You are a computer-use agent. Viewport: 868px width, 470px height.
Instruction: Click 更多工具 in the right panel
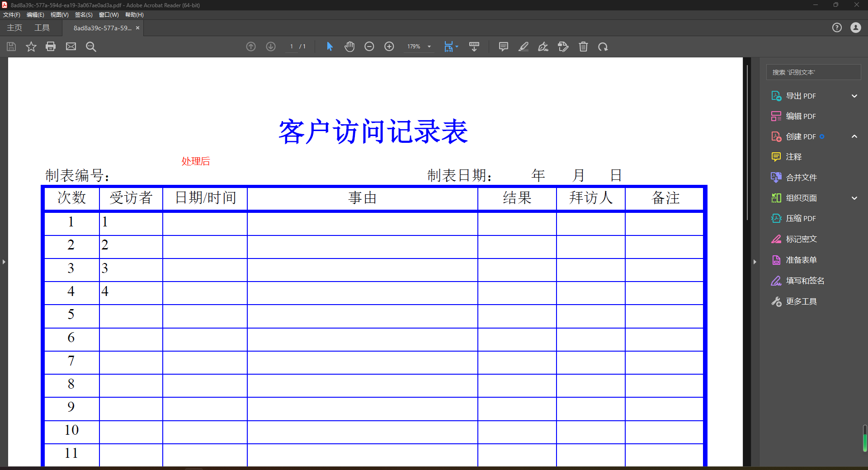pos(801,301)
